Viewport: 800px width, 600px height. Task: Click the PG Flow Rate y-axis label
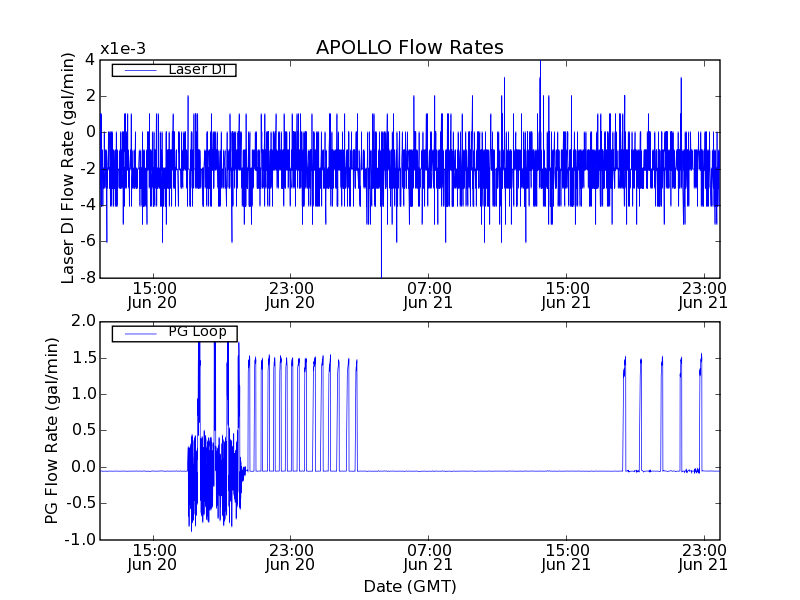52,431
